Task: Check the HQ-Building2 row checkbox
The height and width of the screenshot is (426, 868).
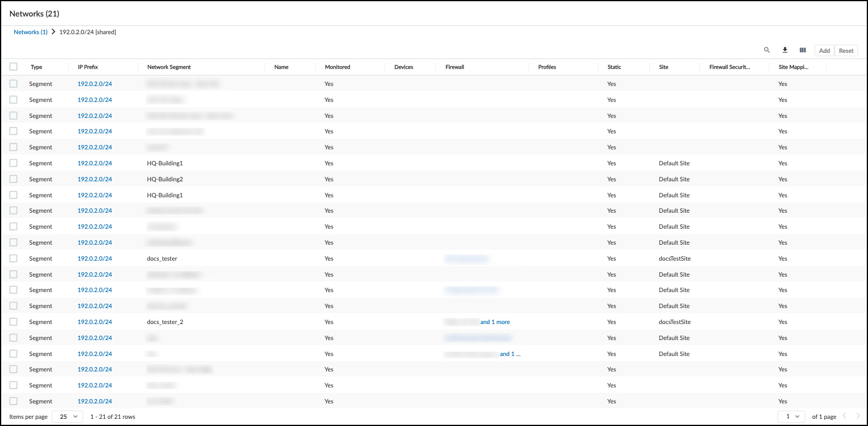Action: 13,179
